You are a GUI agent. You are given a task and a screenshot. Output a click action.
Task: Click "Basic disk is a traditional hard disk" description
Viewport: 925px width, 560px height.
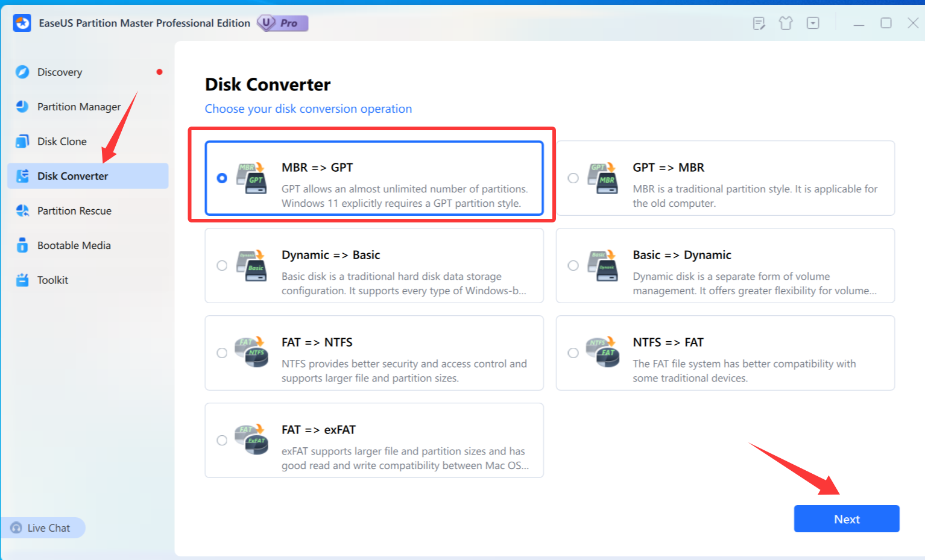(x=404, y=283)
